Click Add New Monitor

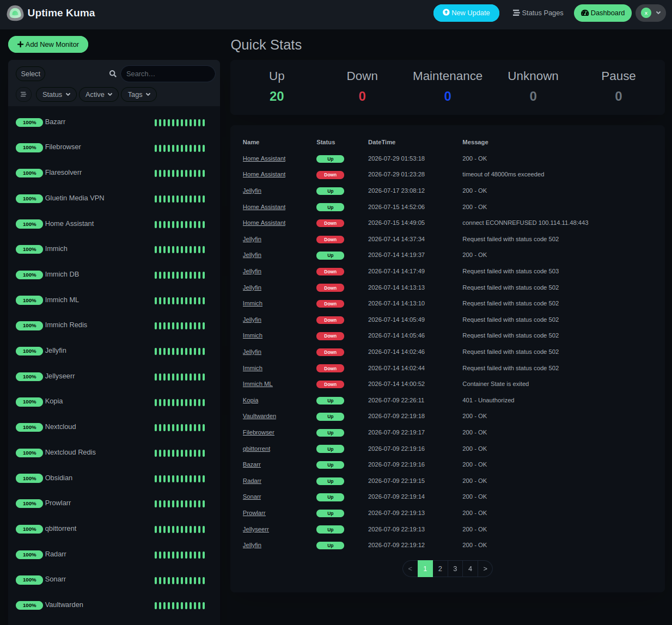click(x=48, y=45)
